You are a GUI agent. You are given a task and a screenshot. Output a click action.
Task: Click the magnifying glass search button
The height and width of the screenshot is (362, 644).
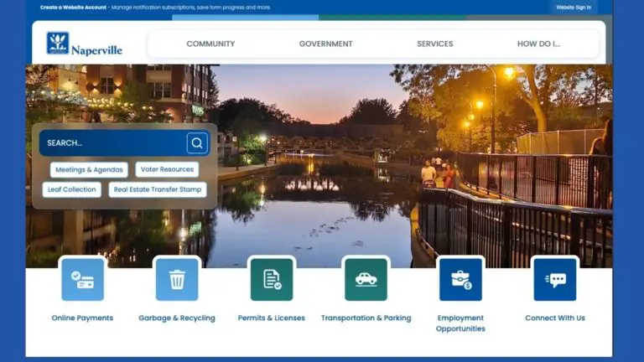pyautogui.click(x=197, y=142)
